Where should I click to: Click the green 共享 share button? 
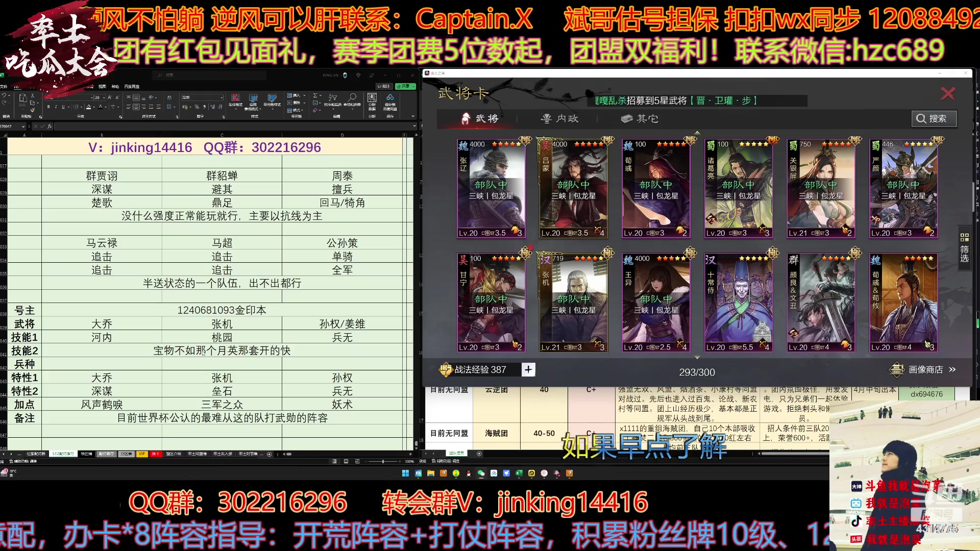pyautogui.click(x=405, y=86)
